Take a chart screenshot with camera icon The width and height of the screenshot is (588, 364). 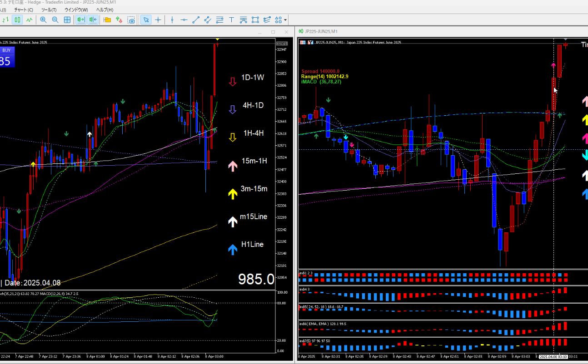[131, 20]
